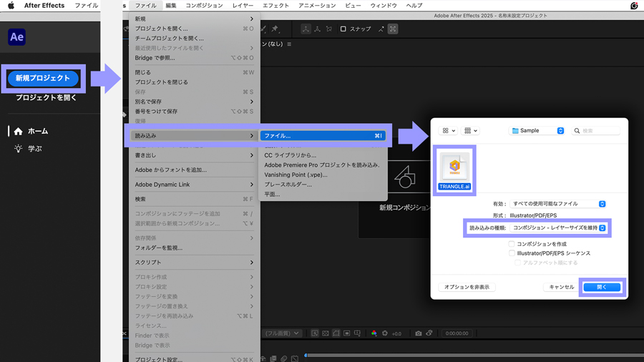The image size is (644, 362).
Task: Click the オプションを非表示 button
Action: point(467,287)
